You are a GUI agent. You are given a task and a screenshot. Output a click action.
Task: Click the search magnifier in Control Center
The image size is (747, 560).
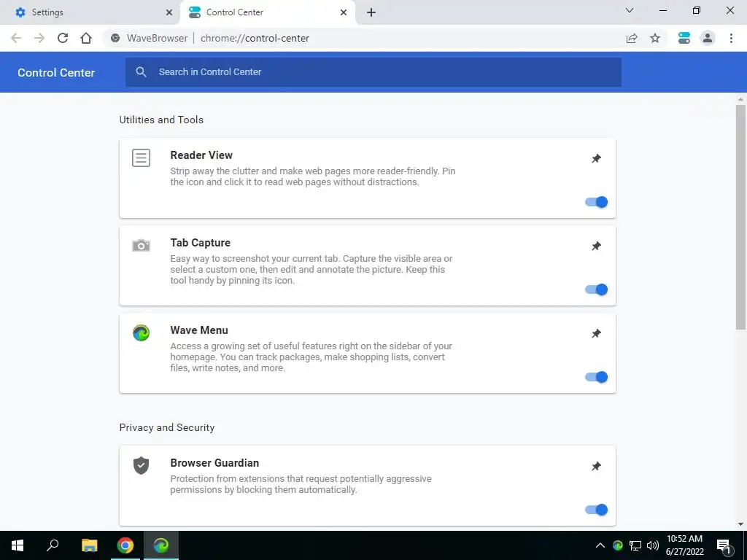tap(141, 72)
